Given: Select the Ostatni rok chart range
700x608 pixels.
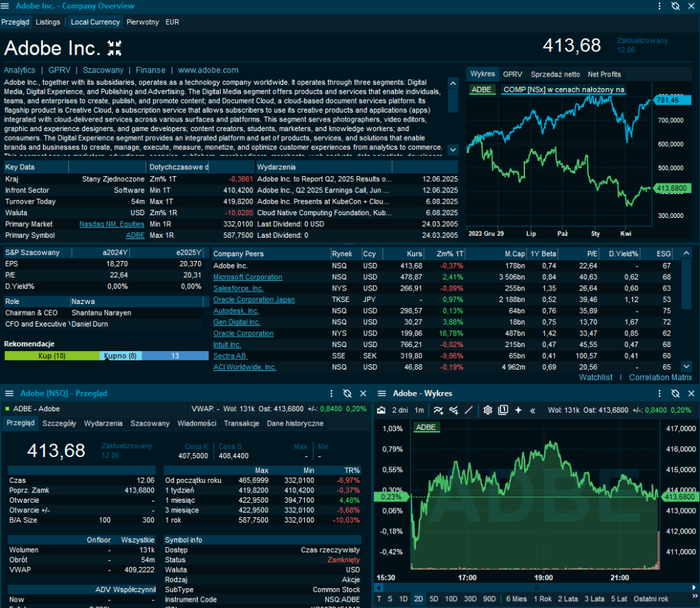Looking at the screenshot, I should click(x=651, y=598).
